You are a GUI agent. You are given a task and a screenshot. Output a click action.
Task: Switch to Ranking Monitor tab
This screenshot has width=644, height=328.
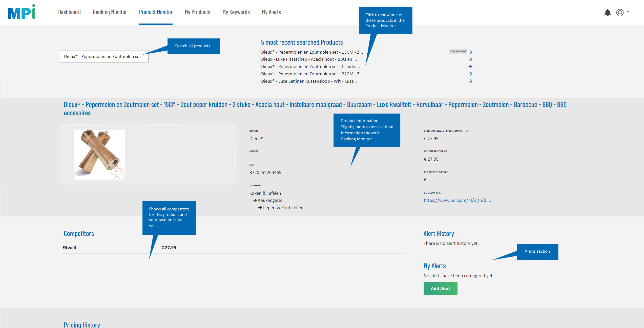click(x=110, y=12)
